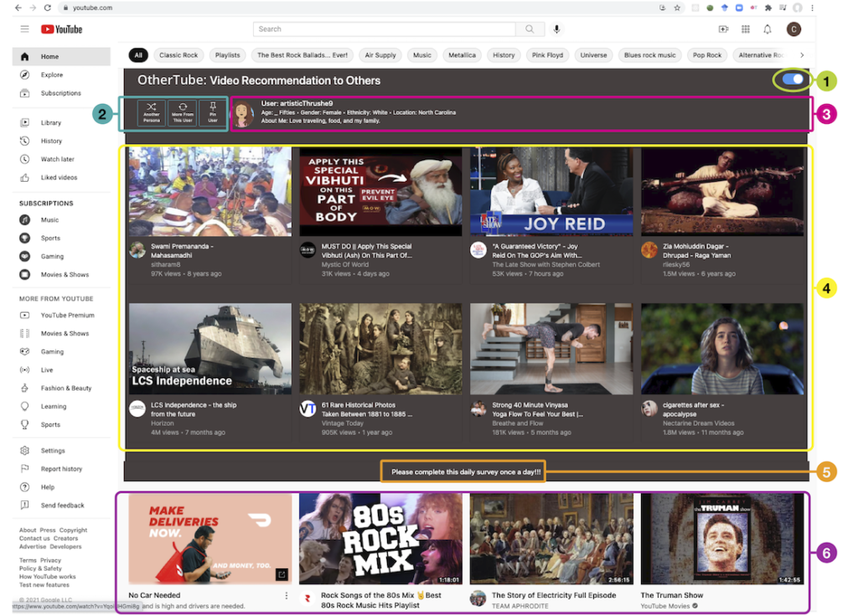Open Explore in the sidebar
Screen dimensions: 858x616
pos(61,75)
